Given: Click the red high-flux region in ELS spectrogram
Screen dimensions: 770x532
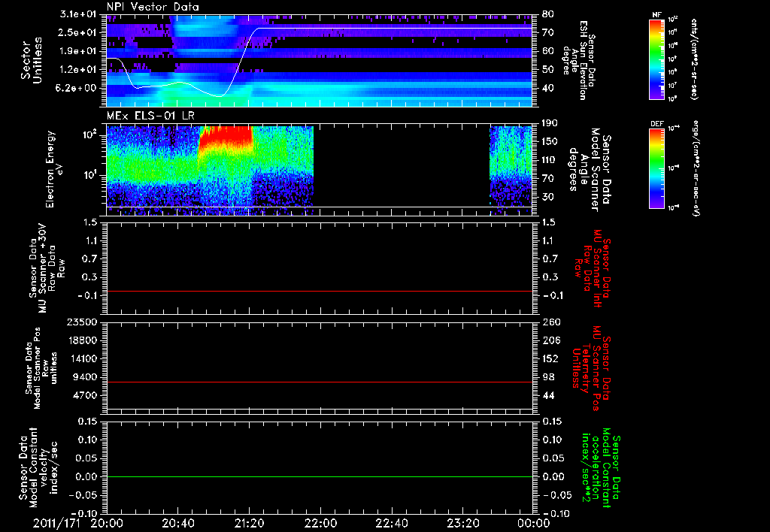Looking at the screenshot, I should coord(226,135).
